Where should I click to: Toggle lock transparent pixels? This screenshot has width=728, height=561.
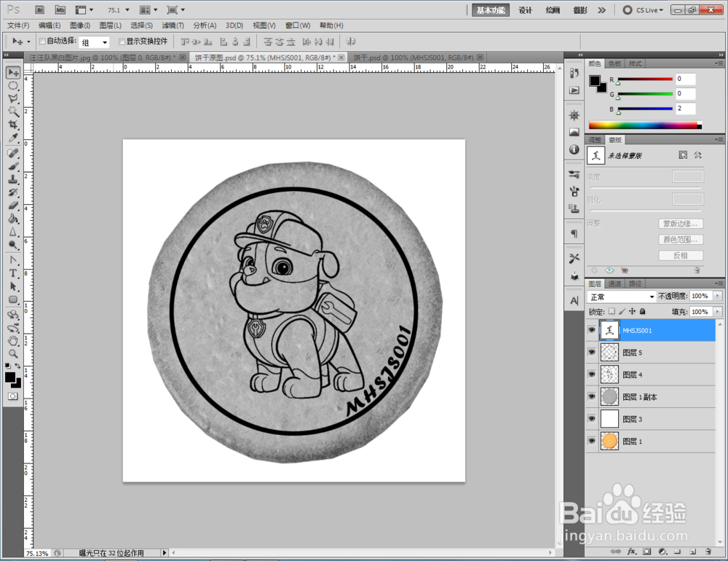612,311
